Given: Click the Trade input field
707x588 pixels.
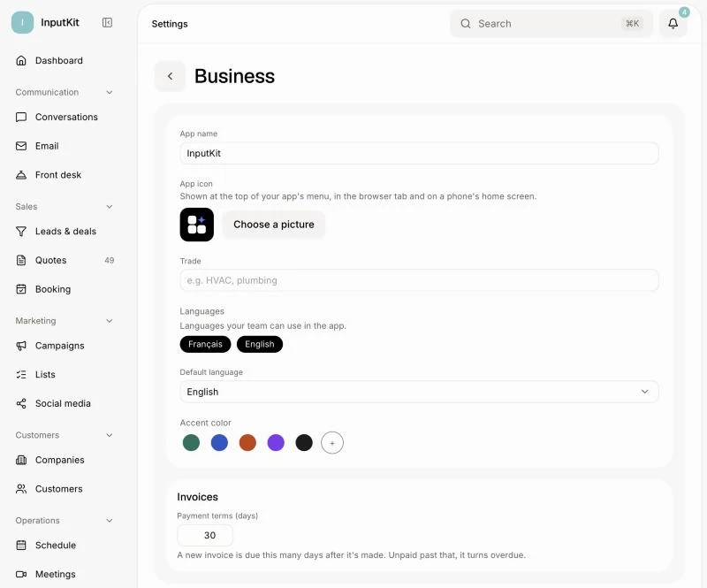Looking at the screenshot, I should coord(419,280).
